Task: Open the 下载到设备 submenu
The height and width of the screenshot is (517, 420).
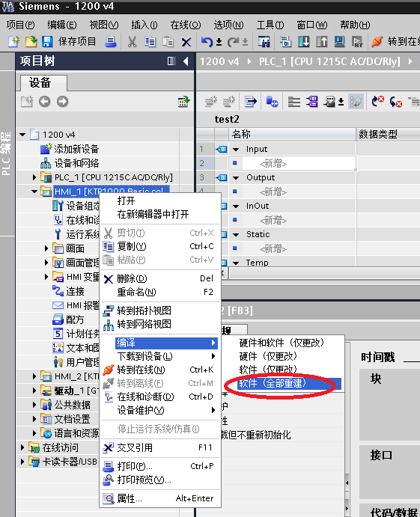Action: (x=159, y=356)
